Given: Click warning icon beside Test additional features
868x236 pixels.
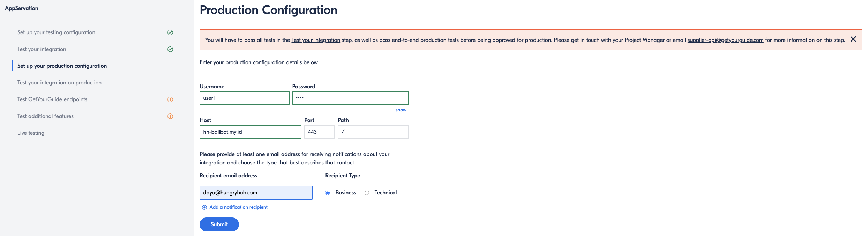Looking at the screenshot, I should click(x=170, y=116).
